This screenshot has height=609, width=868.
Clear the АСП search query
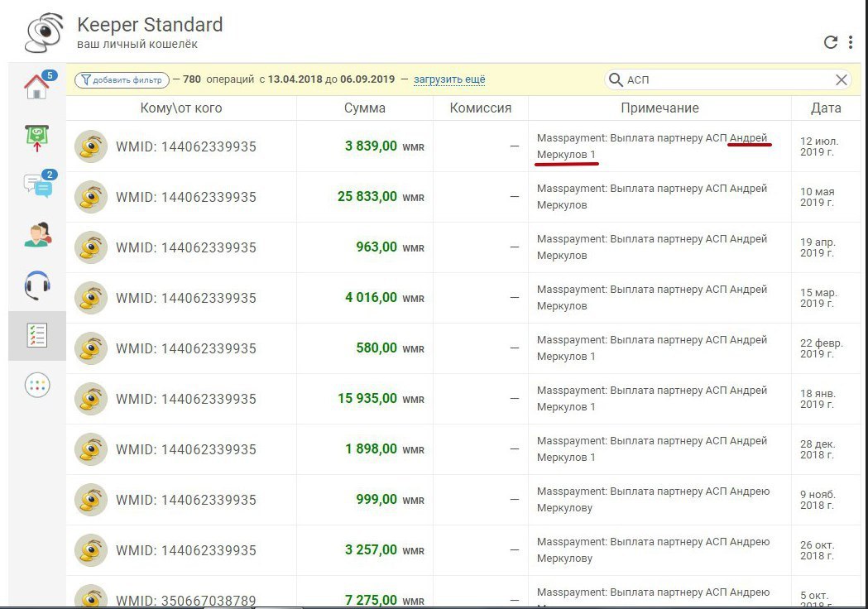tap(842, 79)
